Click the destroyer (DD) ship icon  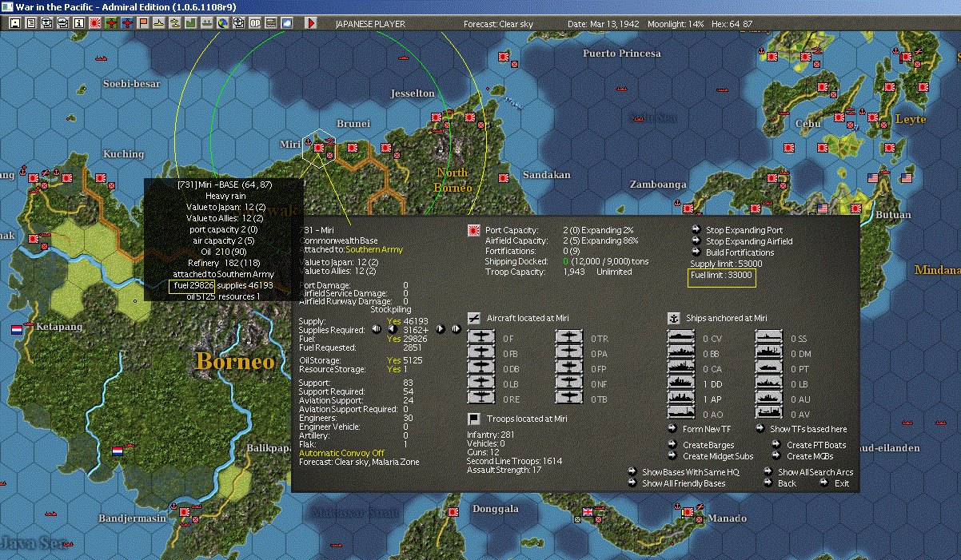pos(682,383)
